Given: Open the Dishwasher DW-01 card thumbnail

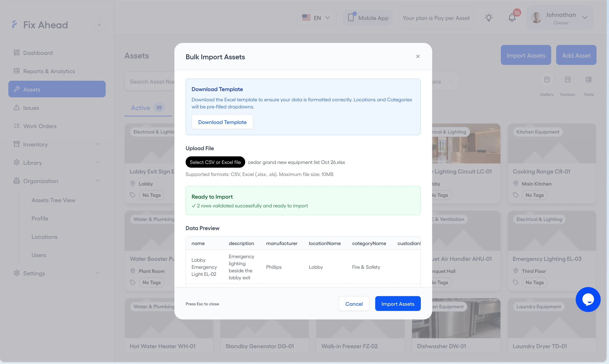Looking at the screenshot, I should 456,318.
